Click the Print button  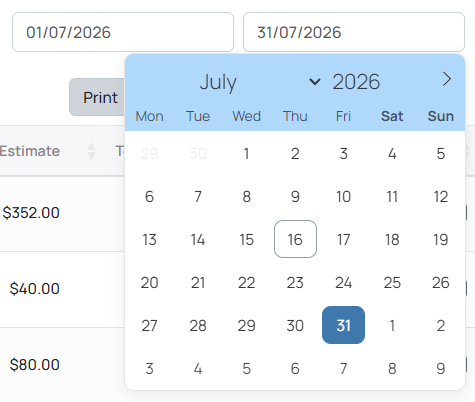pos(97,97)
